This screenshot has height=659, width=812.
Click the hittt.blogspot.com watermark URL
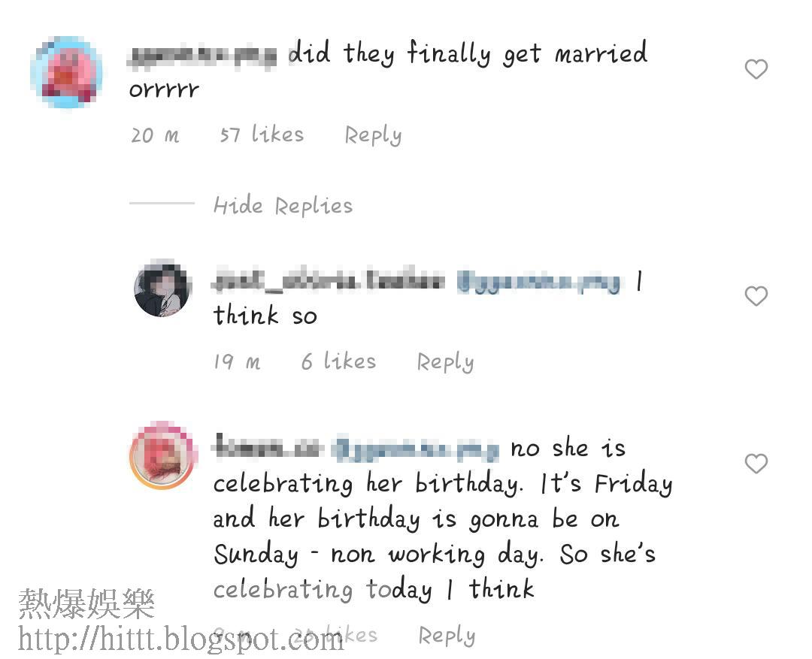(x=180, y=638)
